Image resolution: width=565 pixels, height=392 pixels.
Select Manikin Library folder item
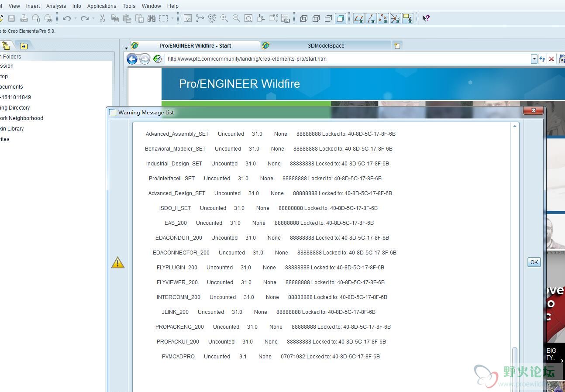pyautogui.click(x=12, y=129)
